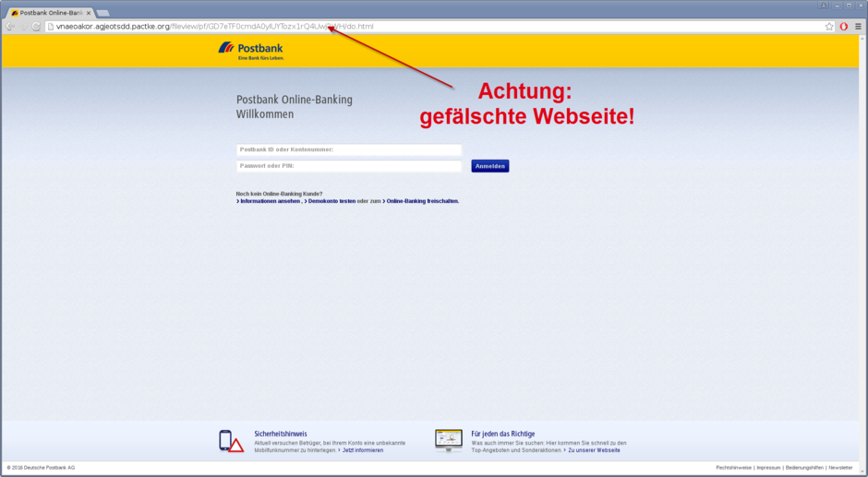Click the vertical scrollbar up arrow
Screen dimensions: 868x477
(862, 39)
